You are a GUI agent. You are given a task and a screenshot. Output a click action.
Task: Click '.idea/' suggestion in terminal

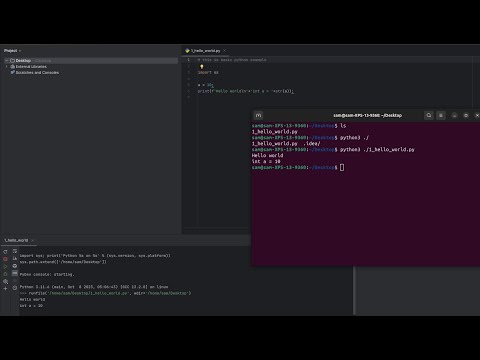pyautogui.click(x=312, y=144)
